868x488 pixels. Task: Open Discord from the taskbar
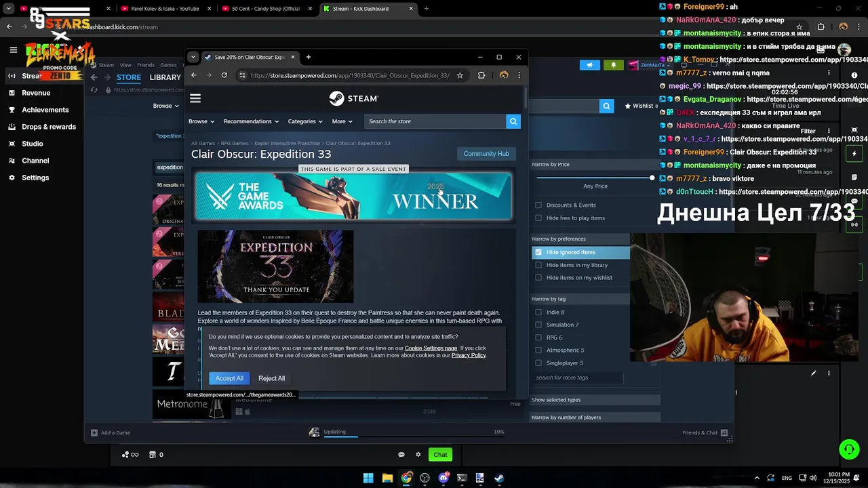pos(443,478)
